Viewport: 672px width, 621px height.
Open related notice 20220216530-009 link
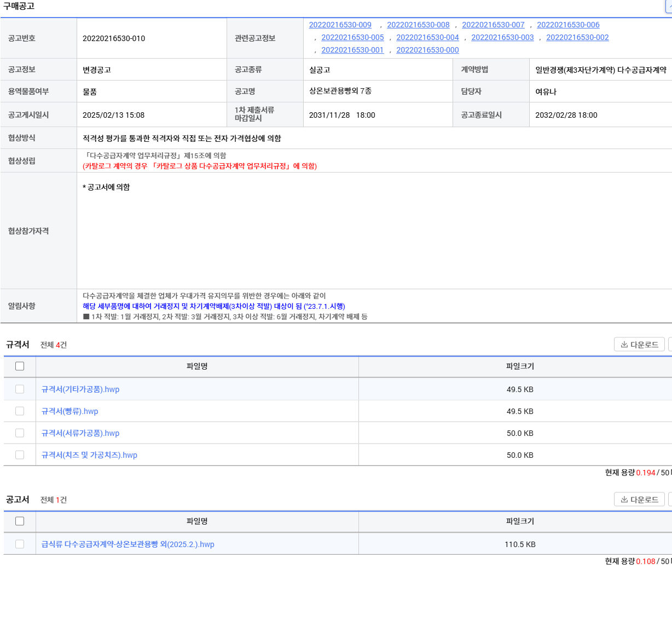pos(340,25)
